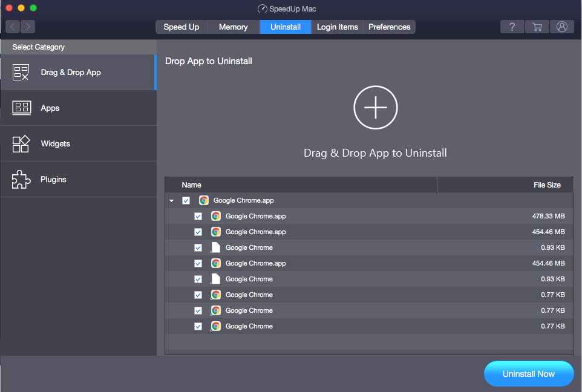Click the 478.33 MB file size value
This screenshot has height=392, width=582.
coord(548,216)
